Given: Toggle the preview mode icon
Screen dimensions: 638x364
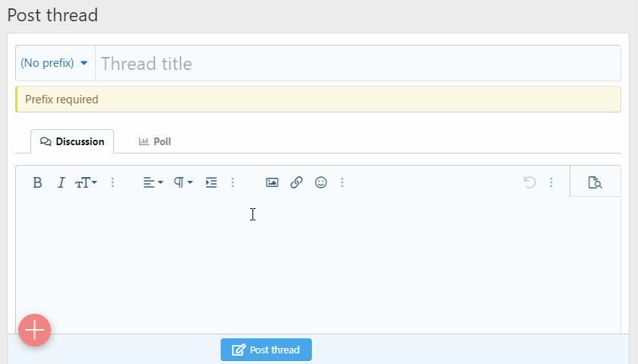Looking at the screenshot, I should click(x=595, y=182).
